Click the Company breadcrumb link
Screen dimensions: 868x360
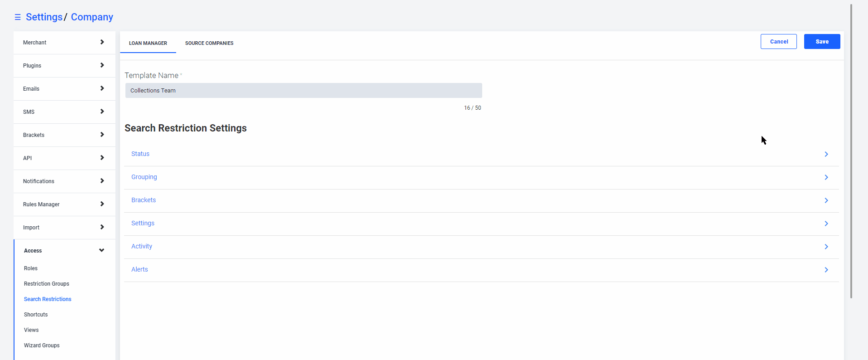pos(92,17)
